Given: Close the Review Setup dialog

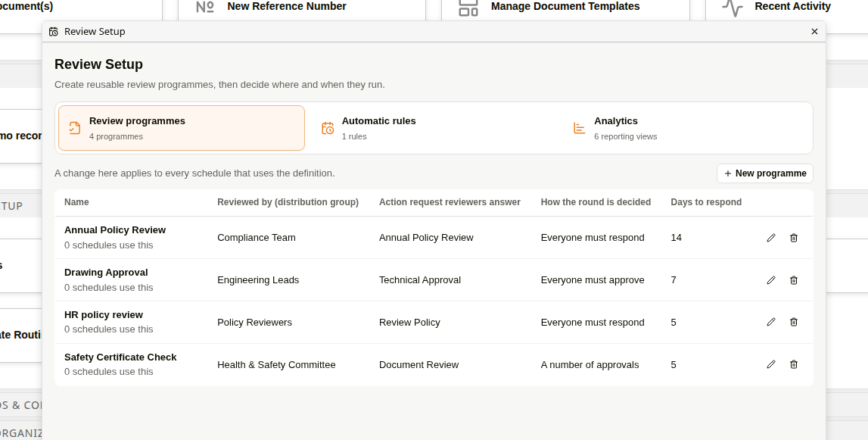Looking at the screenshot, I should click(x=814, y=32).
